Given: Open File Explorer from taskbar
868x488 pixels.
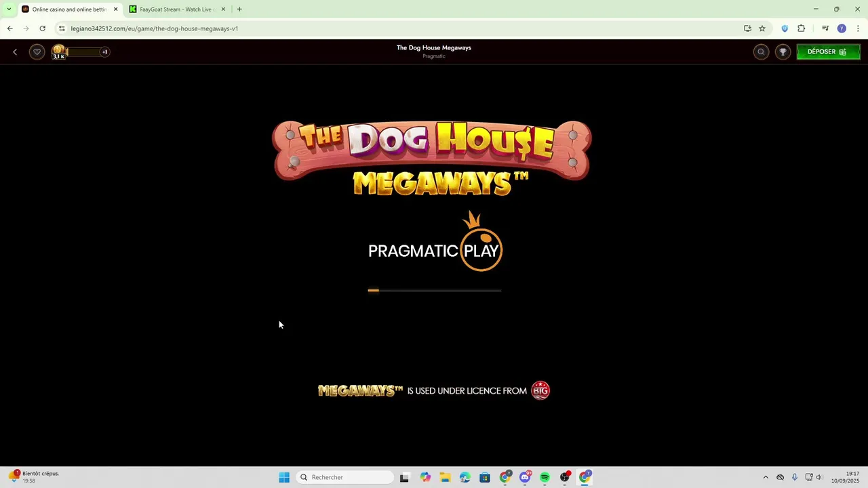Looking at the screenshot, I should (x=445, y=477).
